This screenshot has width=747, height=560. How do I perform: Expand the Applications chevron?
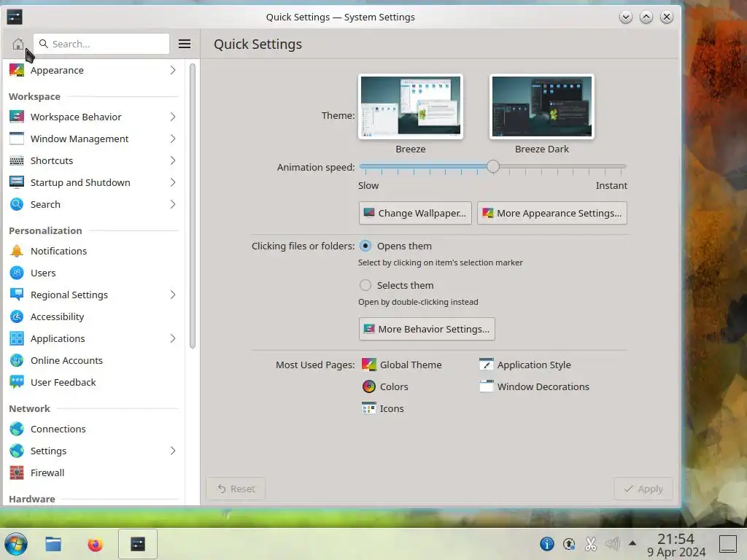[x=173, y=338]
